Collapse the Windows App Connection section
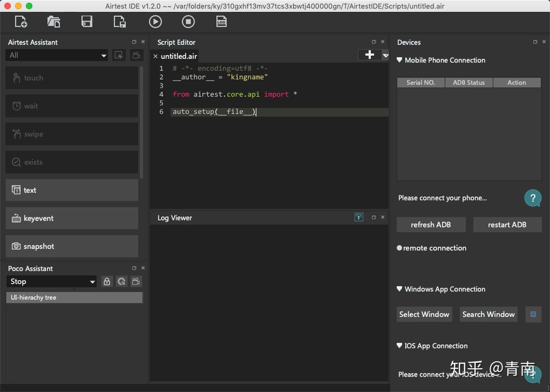 tap(400, 289)
